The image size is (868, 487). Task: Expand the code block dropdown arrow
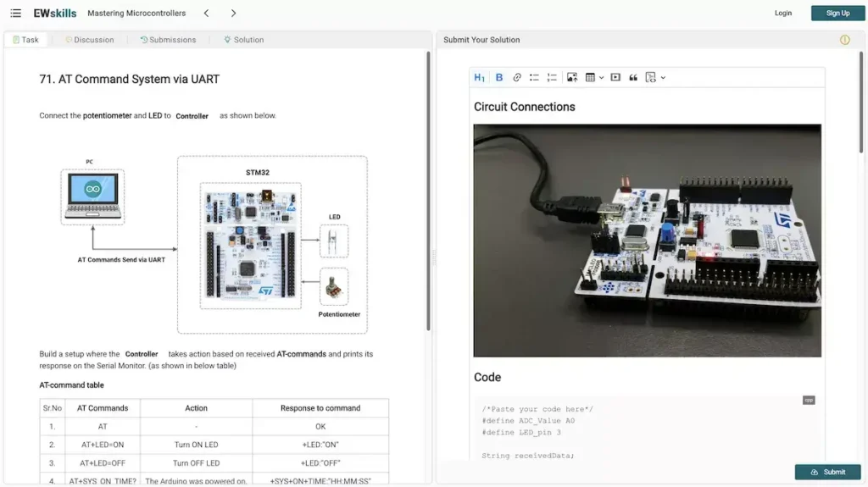(x=663, y=78)
